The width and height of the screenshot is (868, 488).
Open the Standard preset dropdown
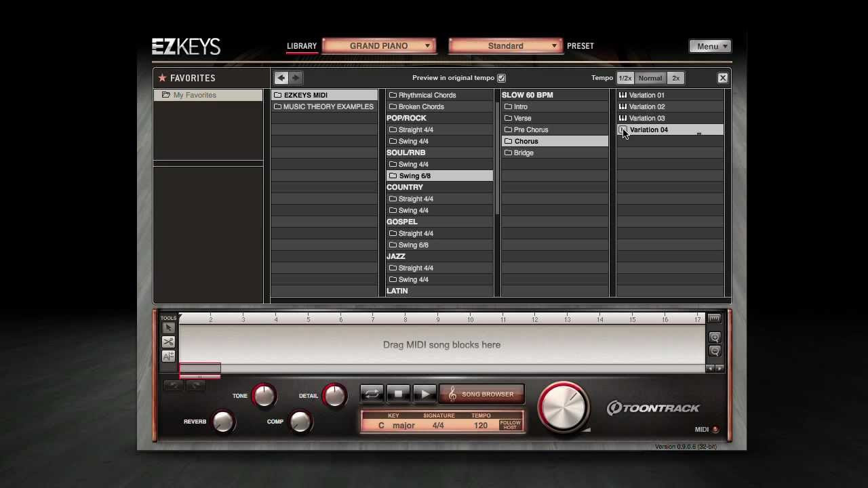click(505, 46)
